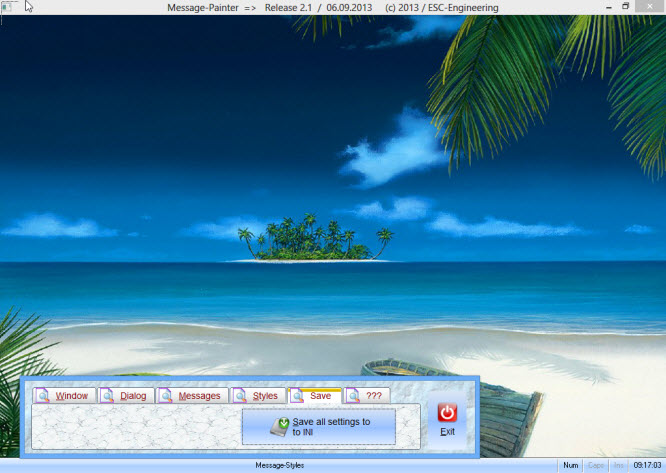The image size is (666, 473).
Task: Click the Message-Painter app icon in title bar
Action: (8, 6)
